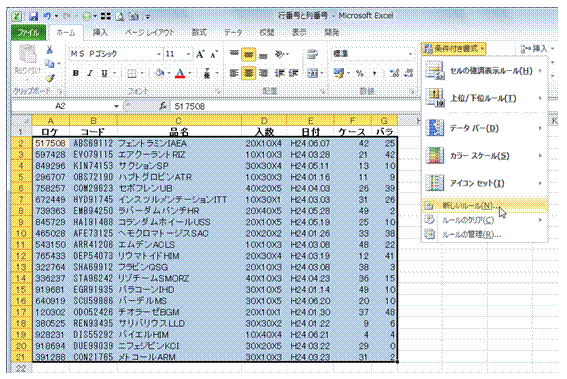Image resolution: width=567 pixels, height=379 pixels.
Task: Open the number format dropdown 標準
Action: coord(410,54)
